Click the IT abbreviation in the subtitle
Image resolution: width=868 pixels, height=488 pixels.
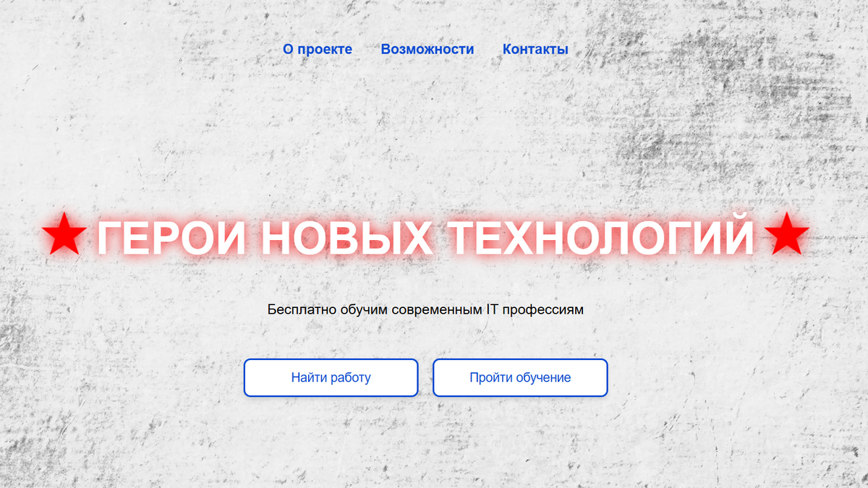click(x=491, y=309)
